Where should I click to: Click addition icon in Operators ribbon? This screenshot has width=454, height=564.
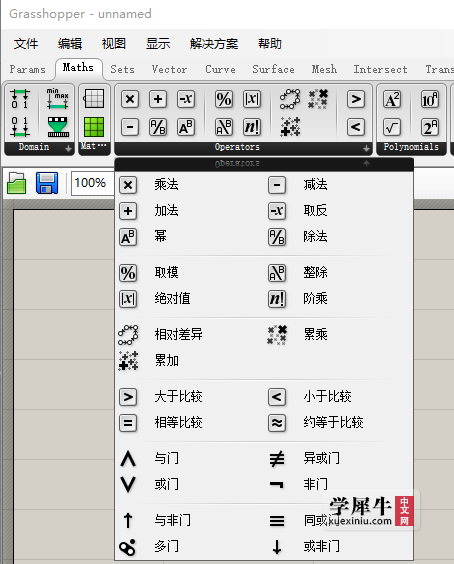[x=158, y=99]
